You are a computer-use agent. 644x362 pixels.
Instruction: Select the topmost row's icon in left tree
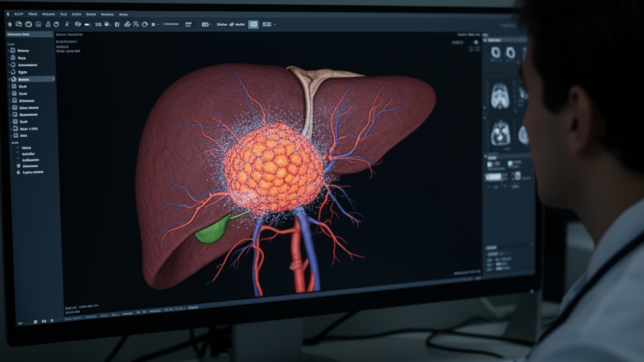(13, 51)
